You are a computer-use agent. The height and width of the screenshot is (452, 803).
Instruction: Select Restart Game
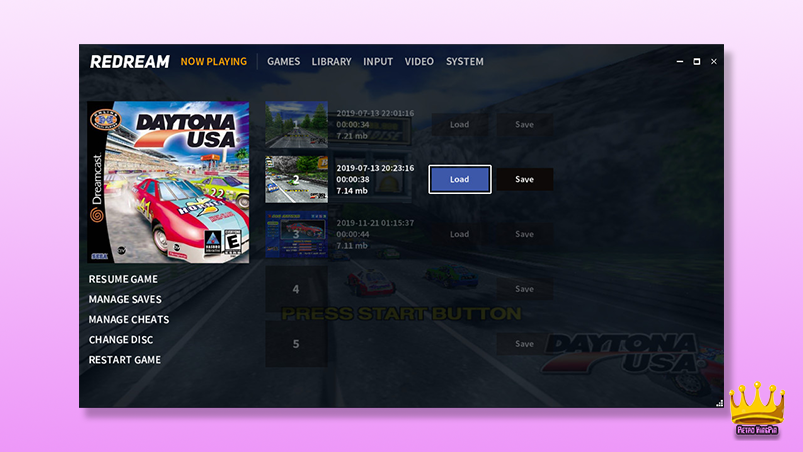[124, 360]
